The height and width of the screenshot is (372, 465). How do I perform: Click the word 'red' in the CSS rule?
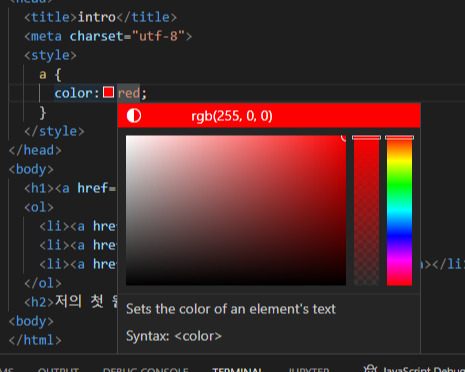point(129,93)
